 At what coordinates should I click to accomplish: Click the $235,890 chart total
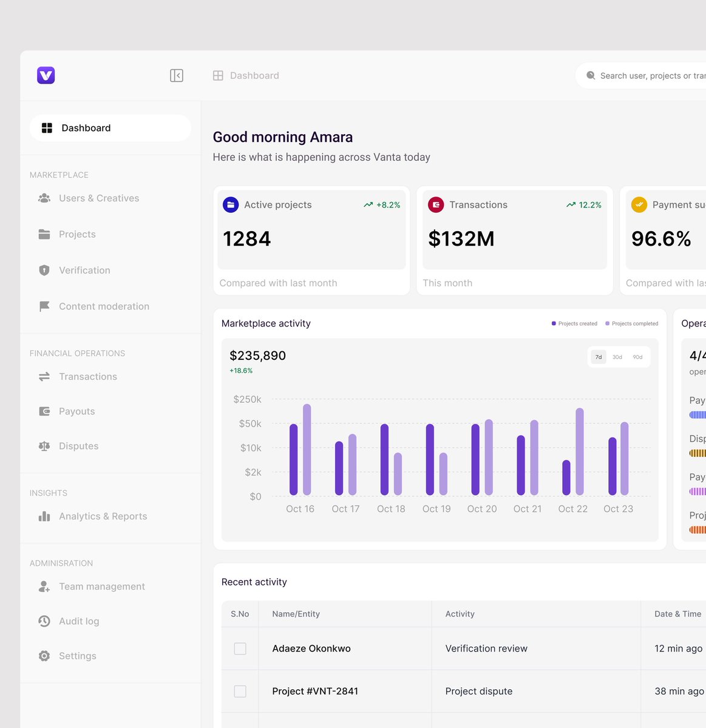[x=257, y=356]
